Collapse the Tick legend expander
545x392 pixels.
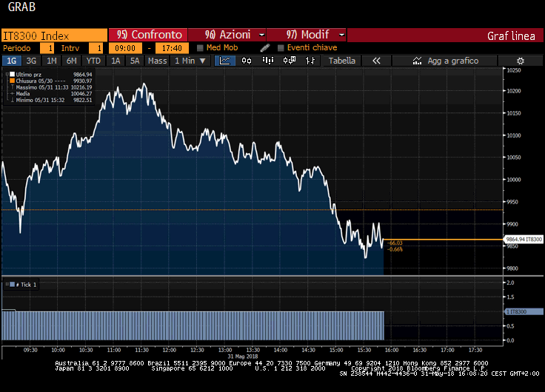[x=7, y=284]
